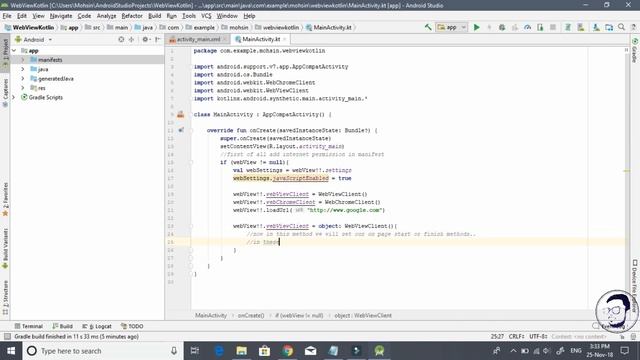This screenshot has height=360, width=640.
Task: Open the Event Log button
Action: click(x=609, y=326)
